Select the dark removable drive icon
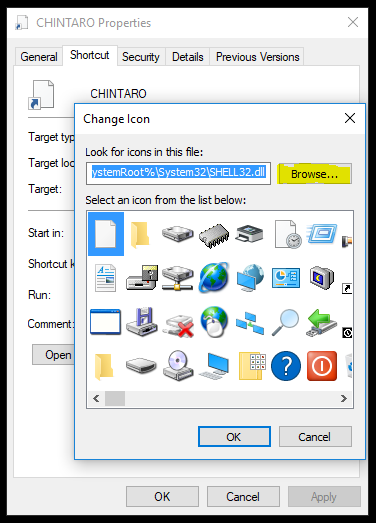Viewport: 376px width, 523px height. [141, 366]
